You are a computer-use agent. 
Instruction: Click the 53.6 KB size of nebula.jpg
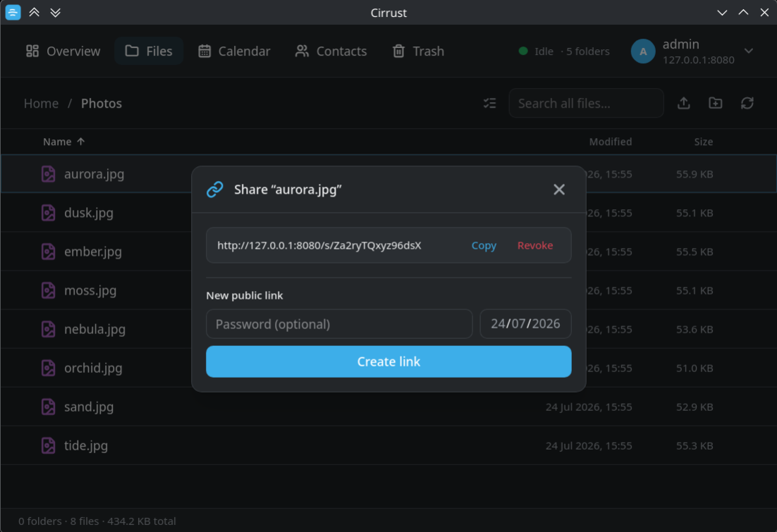pos(695,329)
